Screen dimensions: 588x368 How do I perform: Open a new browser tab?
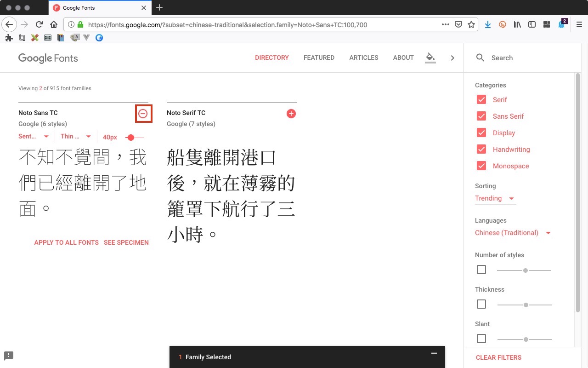click(159, 7)
